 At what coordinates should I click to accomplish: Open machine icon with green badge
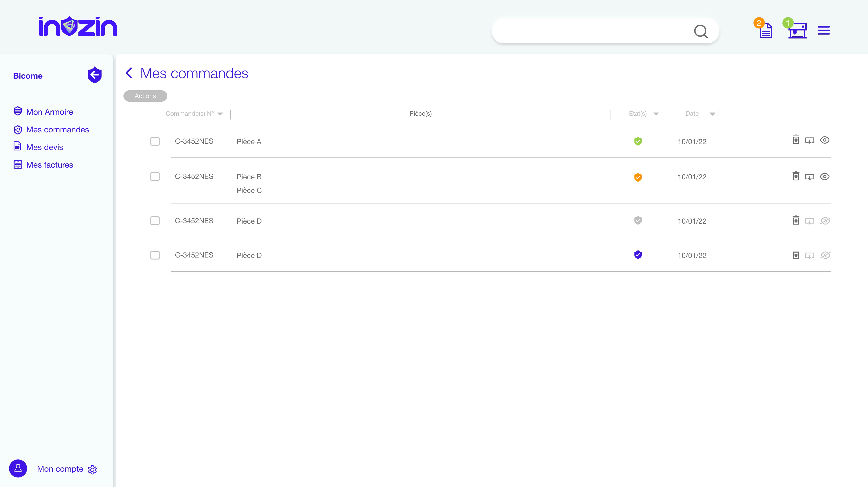[x=797, y=31]
